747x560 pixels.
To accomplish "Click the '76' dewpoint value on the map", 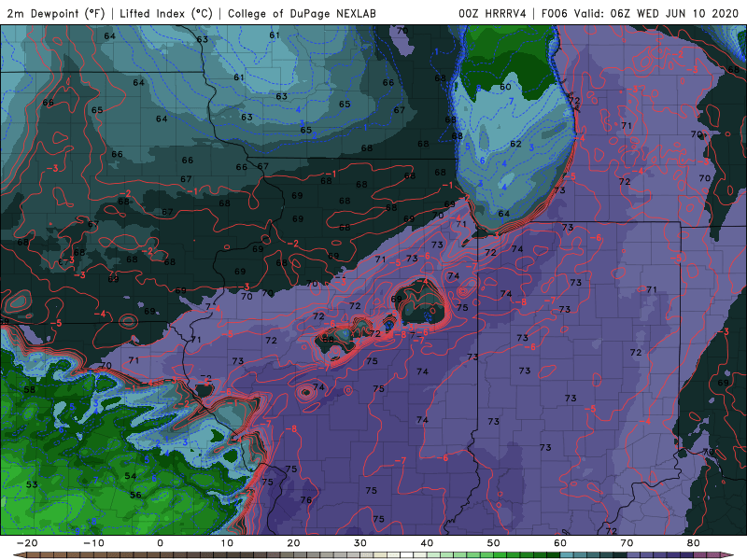I will 306,499.
